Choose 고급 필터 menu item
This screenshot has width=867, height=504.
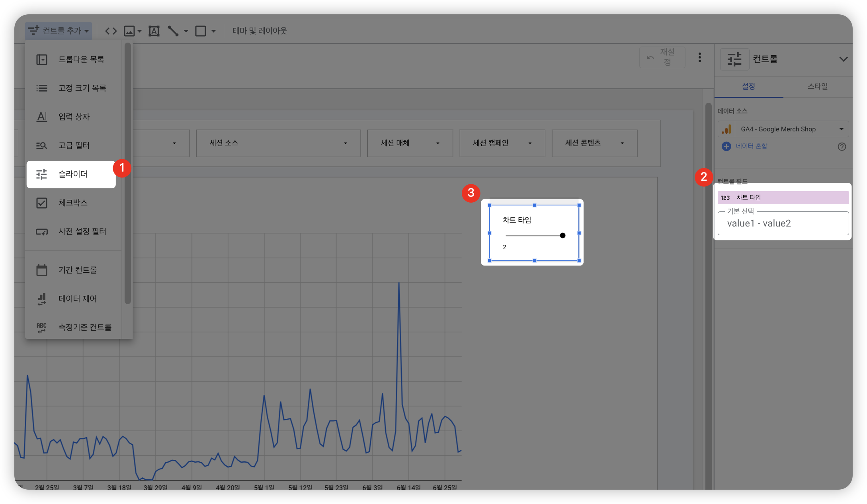point(74,145)
